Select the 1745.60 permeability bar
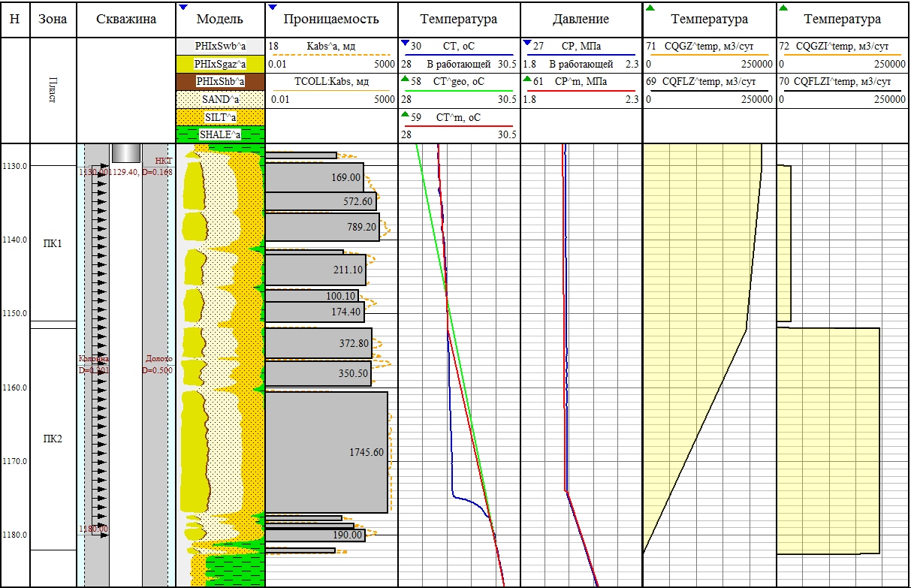 [x=327, y=452]
